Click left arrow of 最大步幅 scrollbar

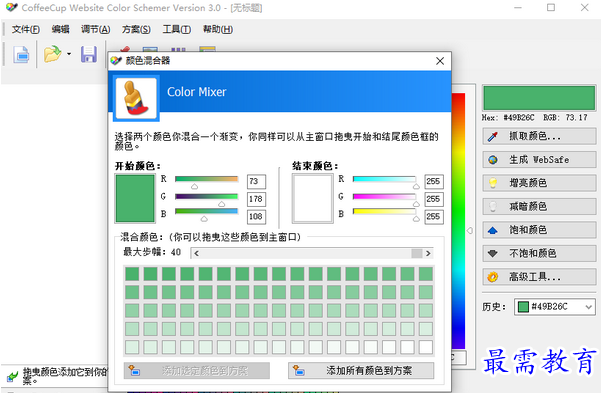click(x=197, y=253)
